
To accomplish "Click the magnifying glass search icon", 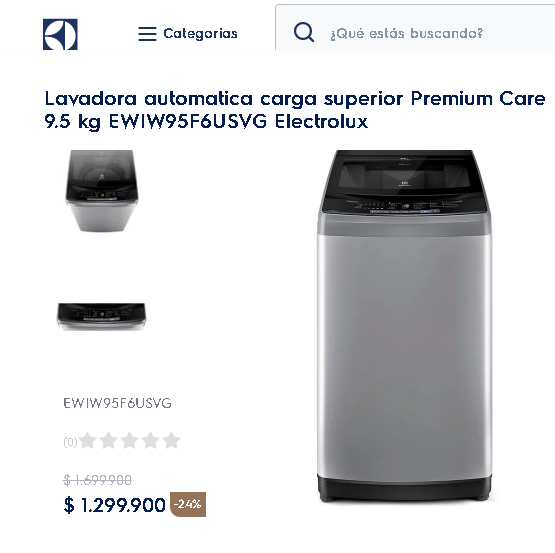I will [x=304, y=33].
